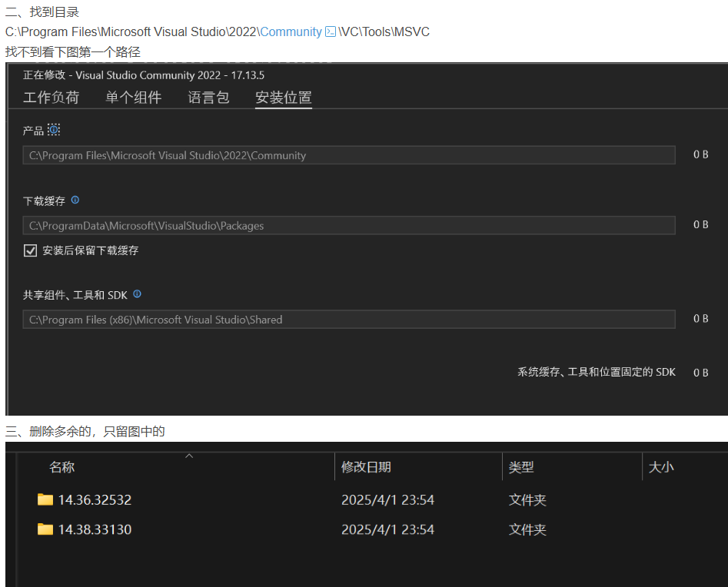Switch to the 工作负荷 tab

(51, 98)
